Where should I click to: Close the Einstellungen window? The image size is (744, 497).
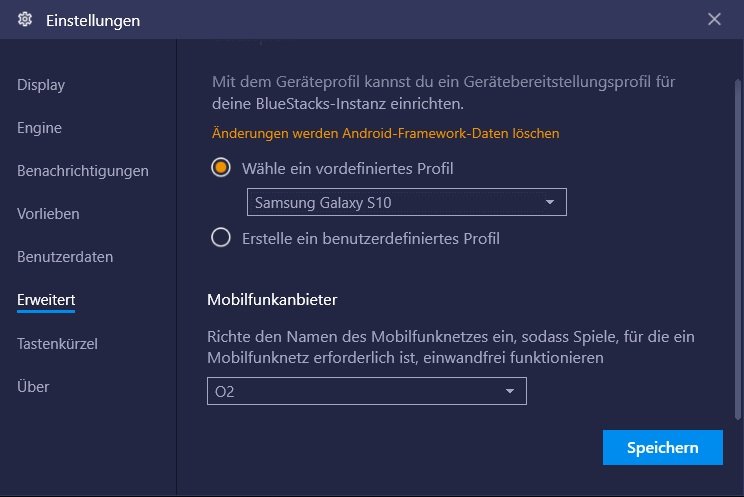(714, 19)
